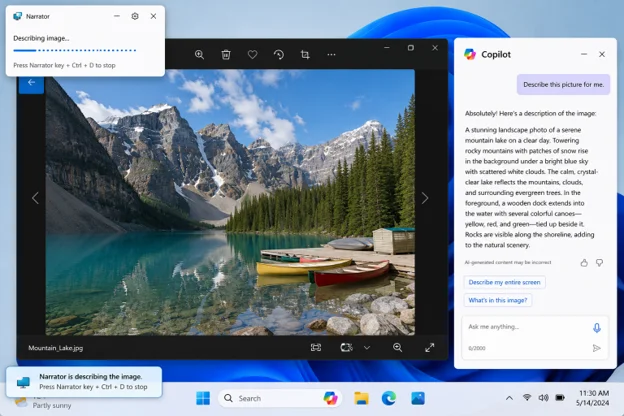This screenshot has height=416, width=624.
Task: Open Narrator settings gear
Action: (135, 16)
